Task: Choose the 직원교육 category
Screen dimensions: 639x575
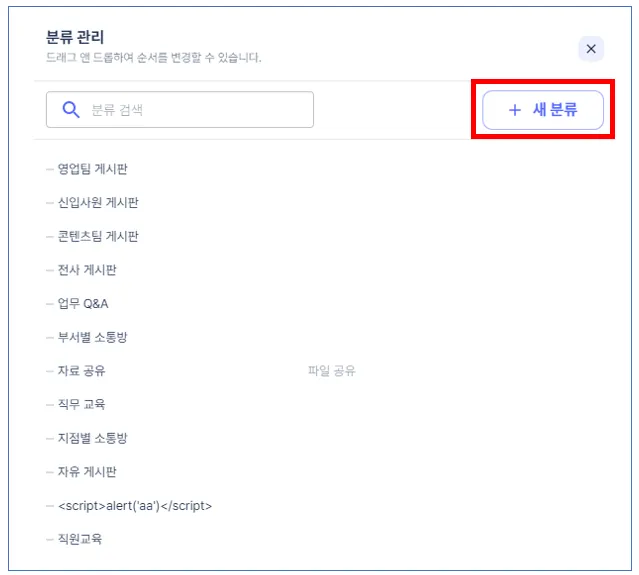Action: coord(79,539)
